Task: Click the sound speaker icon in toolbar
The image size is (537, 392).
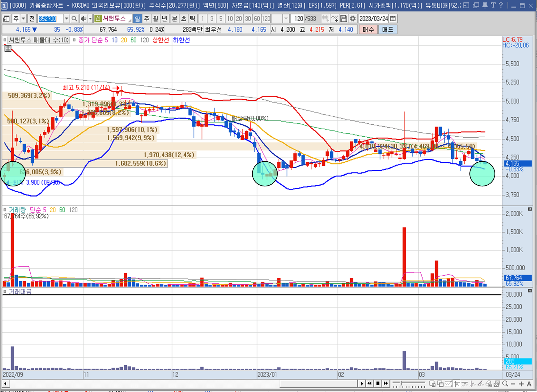Action: tap(83, 19)
